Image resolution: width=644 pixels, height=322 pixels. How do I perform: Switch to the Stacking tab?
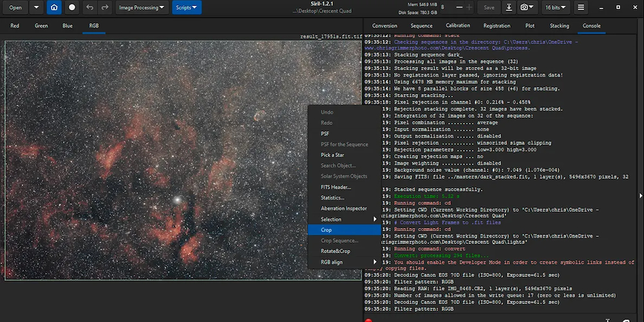click(559, 26)
